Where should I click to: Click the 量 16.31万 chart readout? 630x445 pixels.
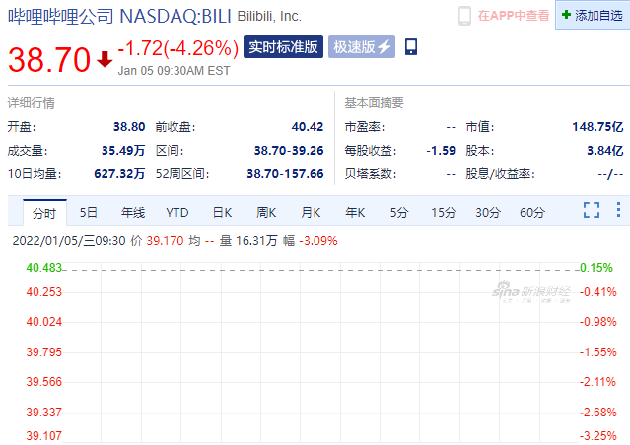248,241
